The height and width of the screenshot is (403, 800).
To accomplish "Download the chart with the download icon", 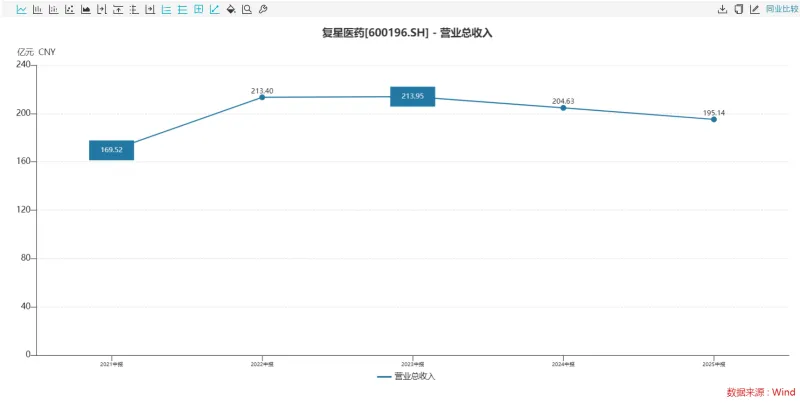I will pos(722,9).
